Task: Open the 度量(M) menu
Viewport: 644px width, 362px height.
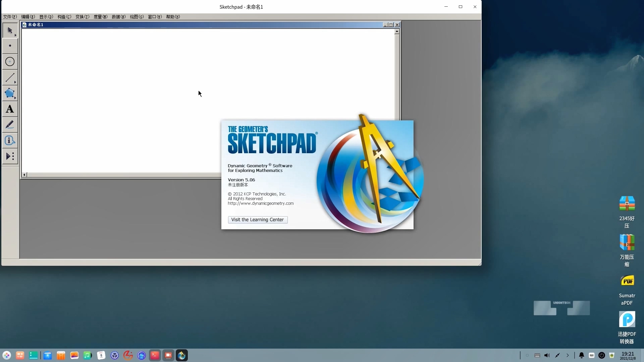Action: 101,17
